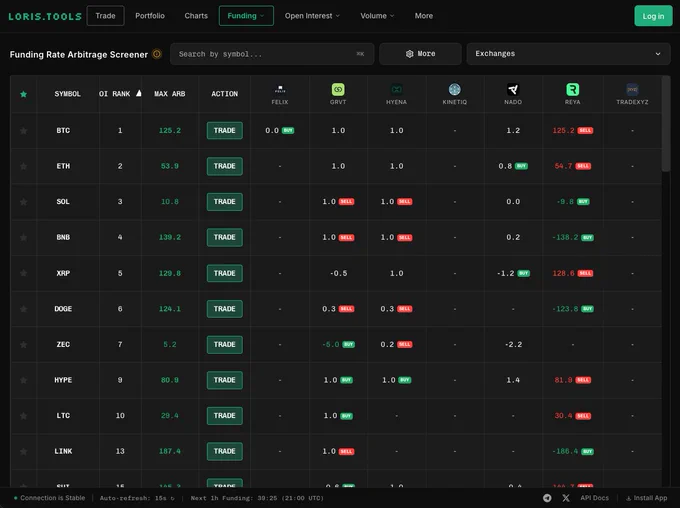Favorite the SOL row star
The height and width of the screenshot is (508, 680).
pos(23,202)
